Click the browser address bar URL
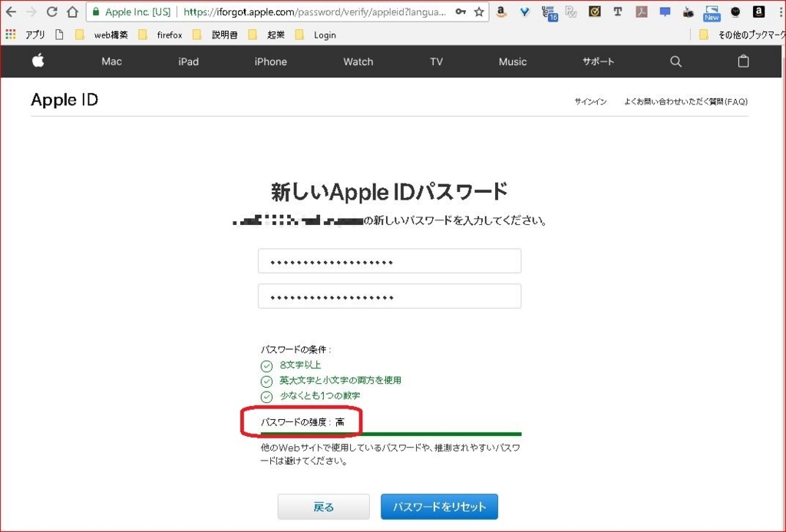The height and width of the screenshot is (532, 786). (315, 12)
